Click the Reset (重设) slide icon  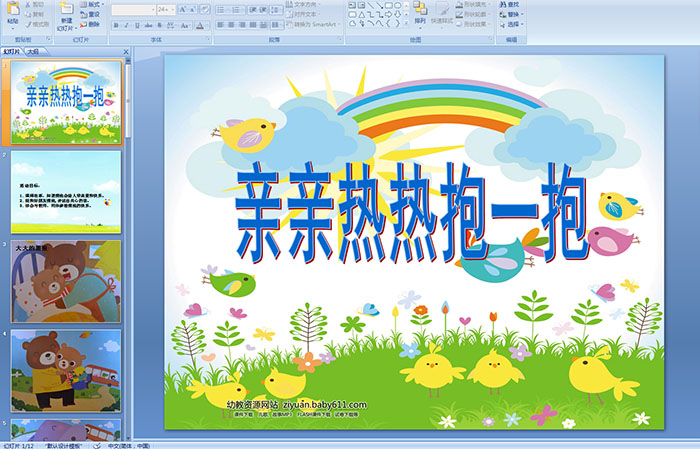pos(83,14)
